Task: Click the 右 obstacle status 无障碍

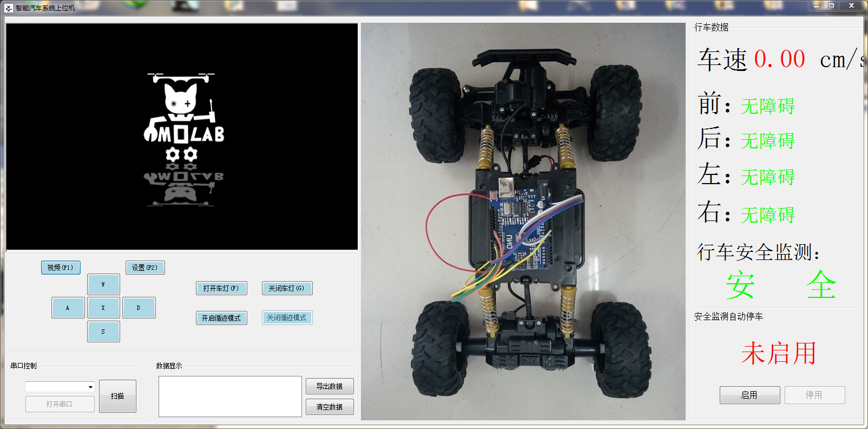Action: (768, 215)
